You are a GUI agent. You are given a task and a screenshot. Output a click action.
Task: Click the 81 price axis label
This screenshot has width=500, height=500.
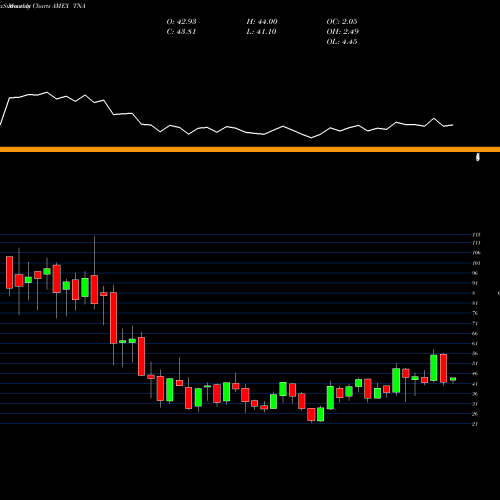475,303
